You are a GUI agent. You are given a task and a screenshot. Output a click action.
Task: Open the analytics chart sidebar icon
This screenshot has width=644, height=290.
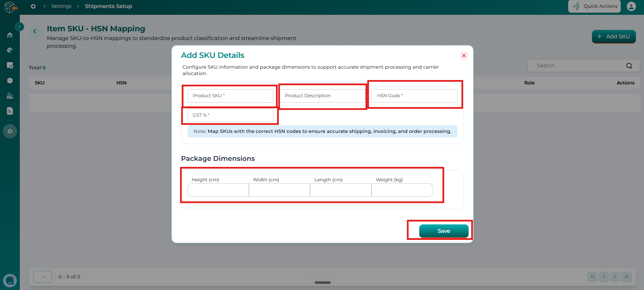pyautogui.click(x=10, y=96)
